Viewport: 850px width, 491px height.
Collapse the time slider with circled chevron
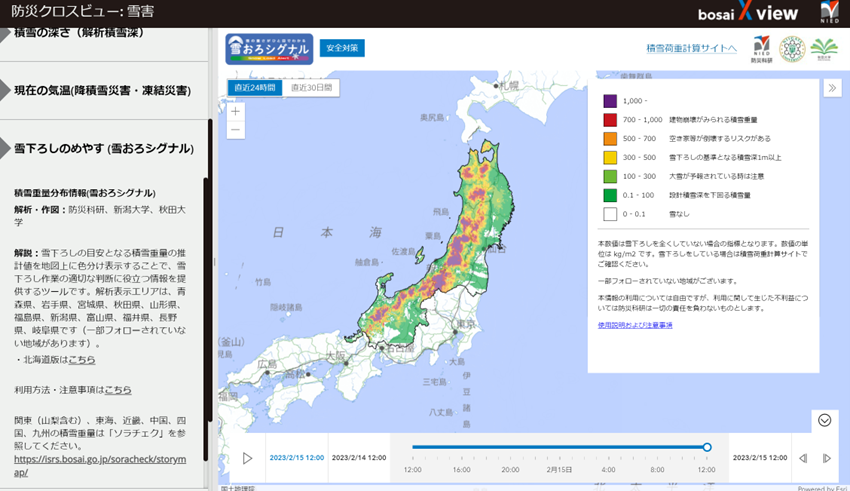(x=825, y=420)
